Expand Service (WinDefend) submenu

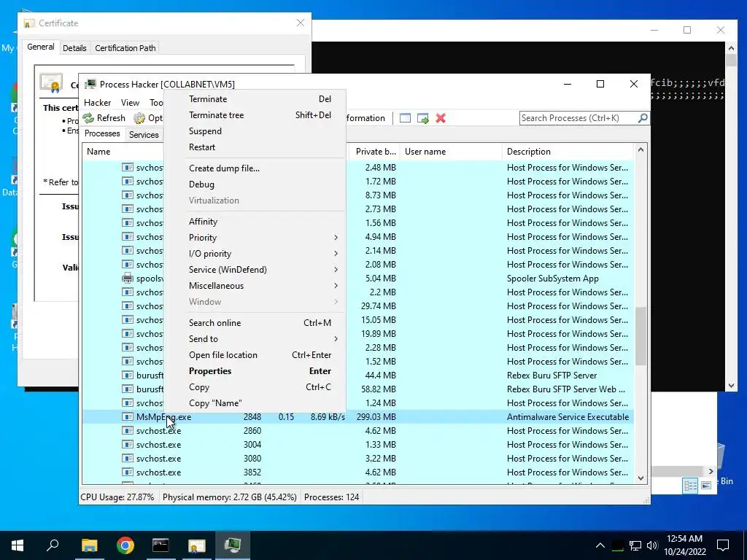point(263,270)
